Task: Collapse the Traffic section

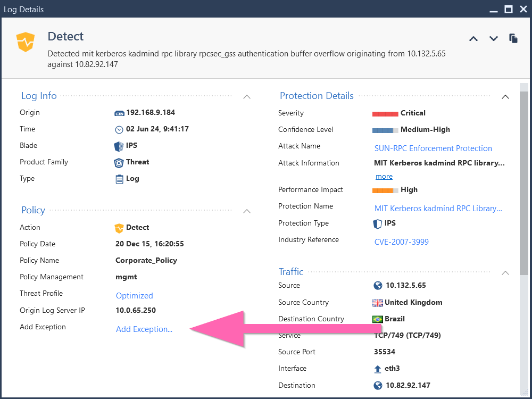Action: [505, 273]
